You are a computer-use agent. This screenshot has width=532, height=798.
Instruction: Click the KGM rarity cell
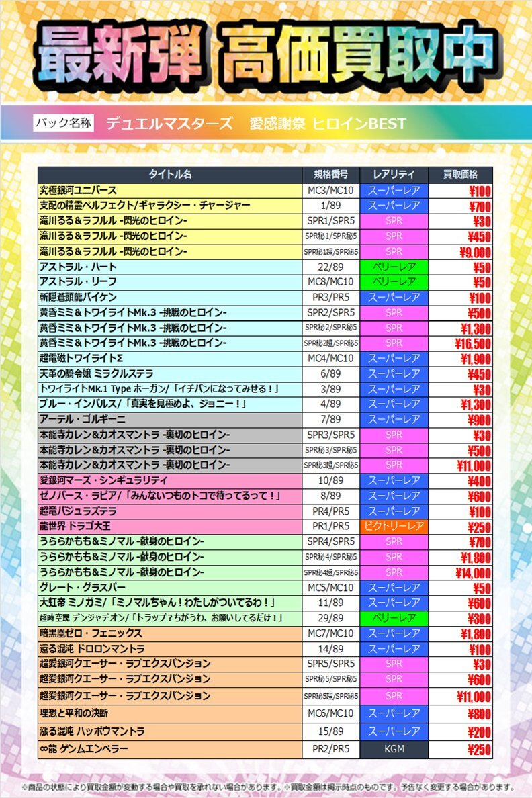click(x=394, y=749)
